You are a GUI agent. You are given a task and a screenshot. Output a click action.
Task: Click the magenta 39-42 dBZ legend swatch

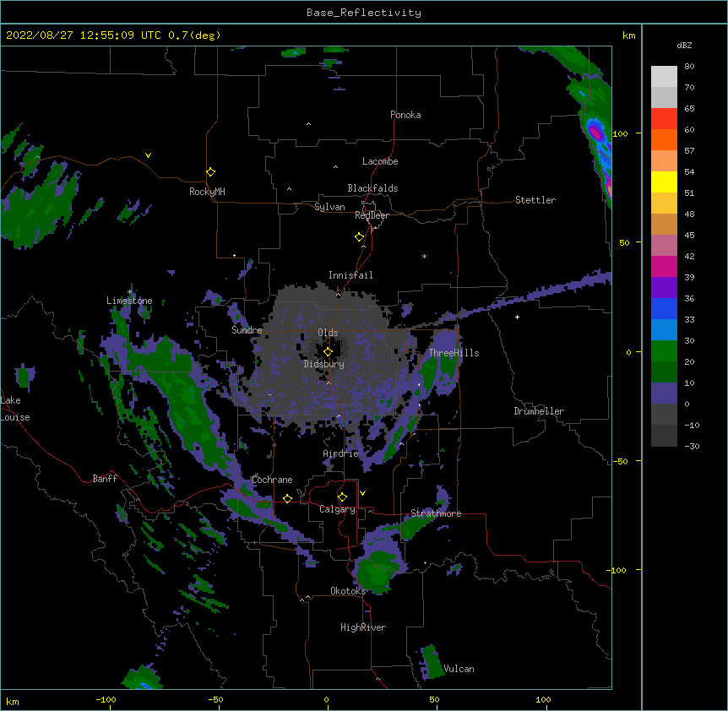[x=664, y=266]
